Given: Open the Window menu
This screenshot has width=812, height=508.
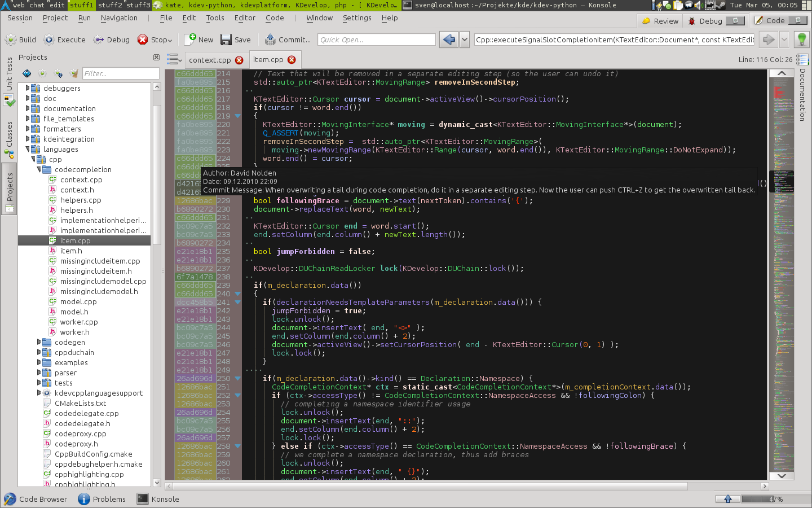Looking at the screenshot, I should [319, 18].
